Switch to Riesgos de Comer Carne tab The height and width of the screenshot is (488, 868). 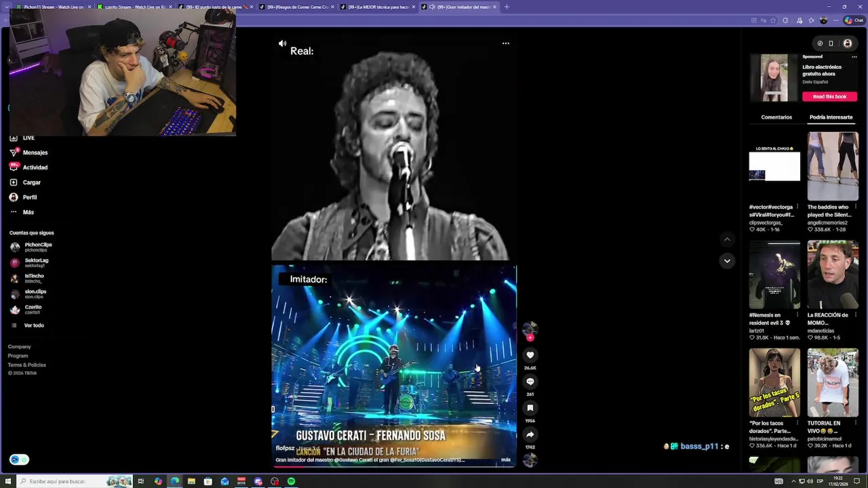point(297,7)
